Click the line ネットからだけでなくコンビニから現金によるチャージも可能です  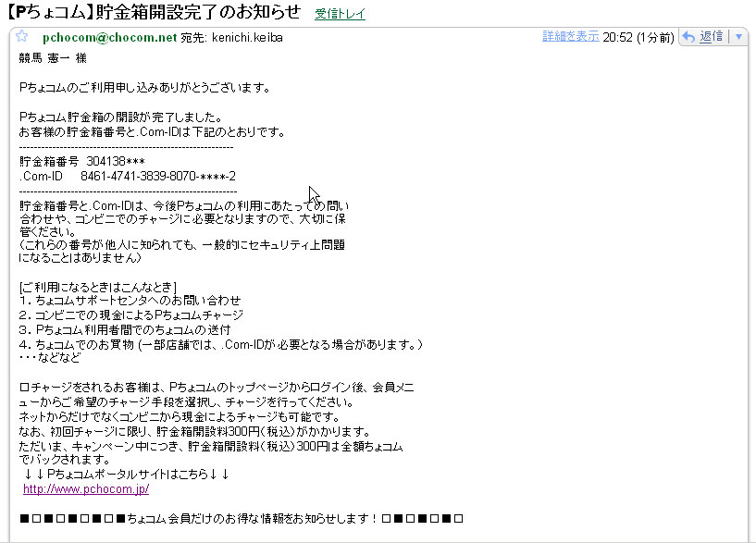coord(180,417)
